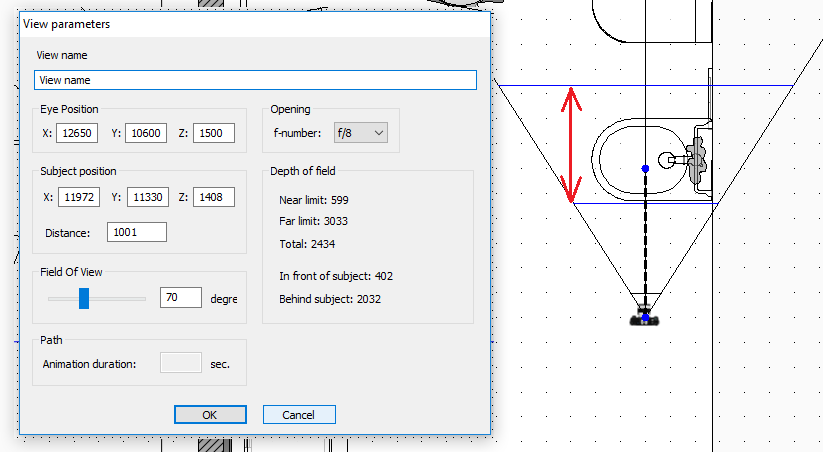Click the Subject position Y field
The image size is (823, 452).
pos(147,197)
